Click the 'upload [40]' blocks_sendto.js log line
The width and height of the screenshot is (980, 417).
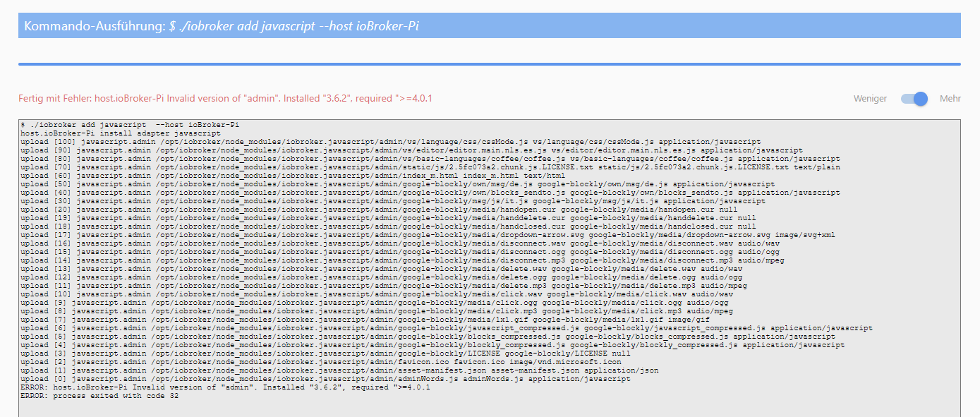tap(430, 192)
